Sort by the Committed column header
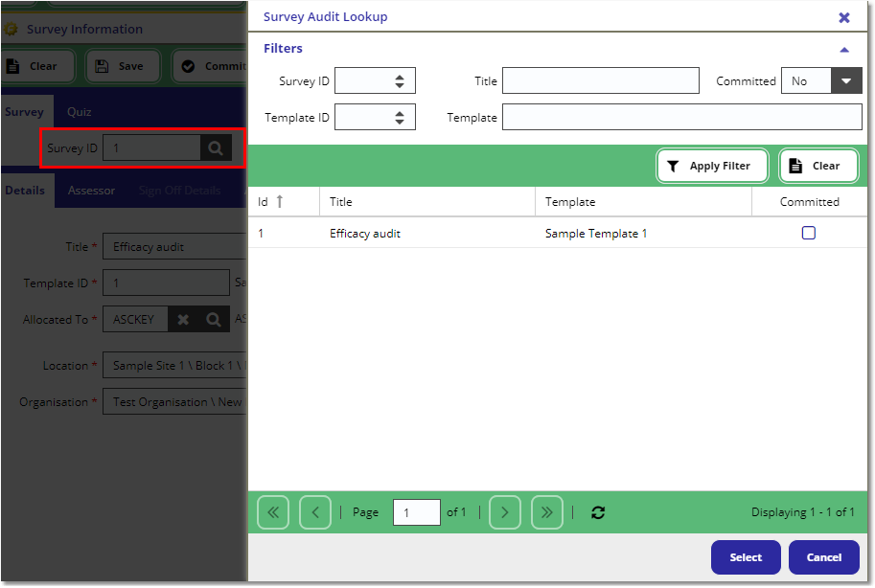This screenshot has width=875, height=588. [x=809, y=202]
